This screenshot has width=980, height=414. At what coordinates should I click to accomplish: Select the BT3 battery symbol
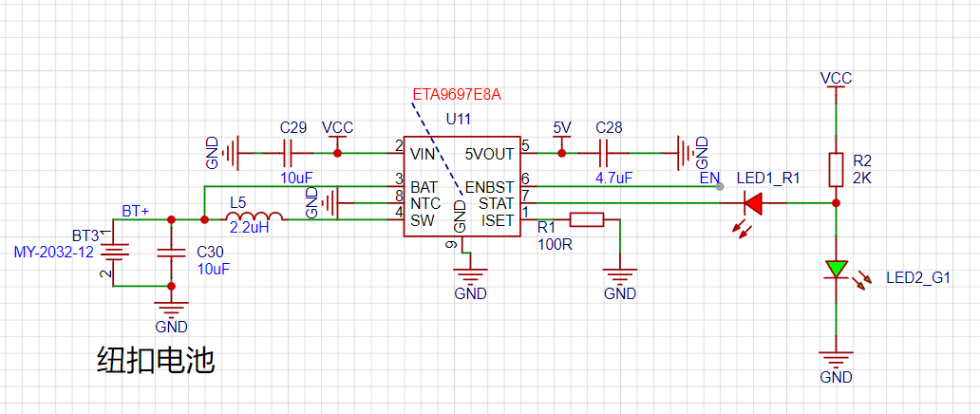pos(114,253)
